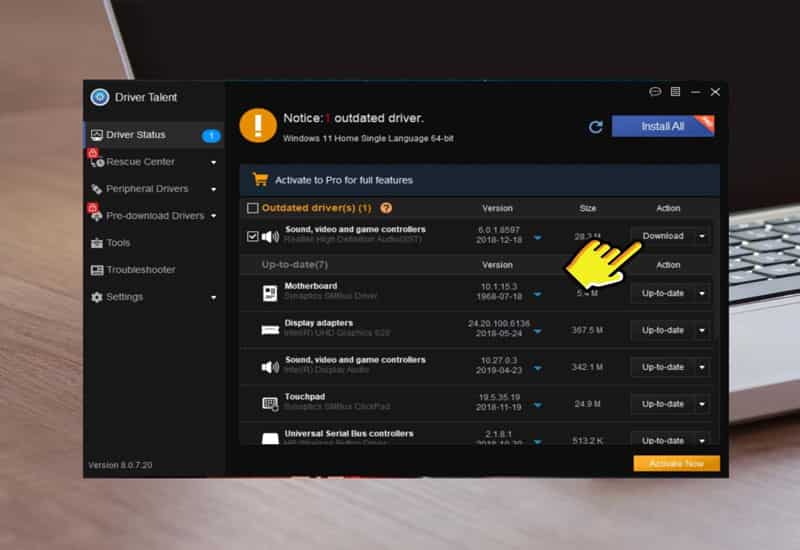This screenshot has width=800, height=550.
Task: Open Realtek driver version dropdown arrow
Action: tap(537, 238)
